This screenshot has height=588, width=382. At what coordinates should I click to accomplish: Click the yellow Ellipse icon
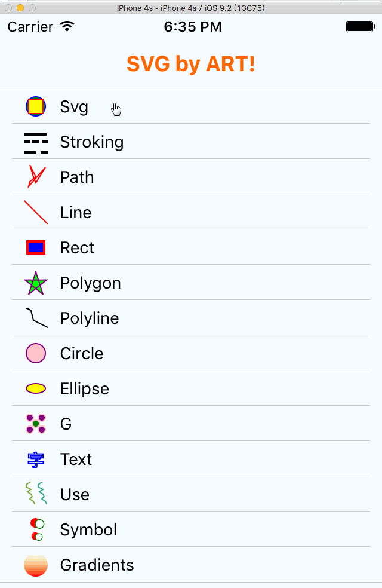tap(36, 388)
